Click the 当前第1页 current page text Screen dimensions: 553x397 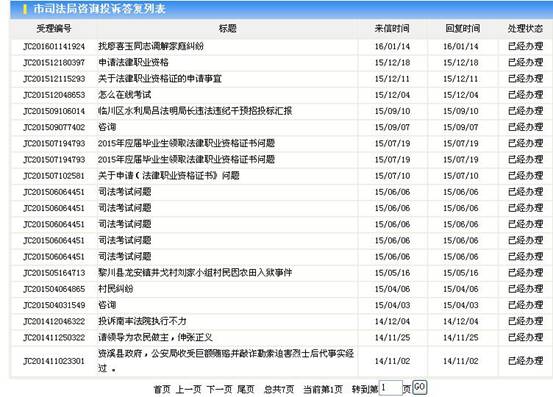coord(323,389)
